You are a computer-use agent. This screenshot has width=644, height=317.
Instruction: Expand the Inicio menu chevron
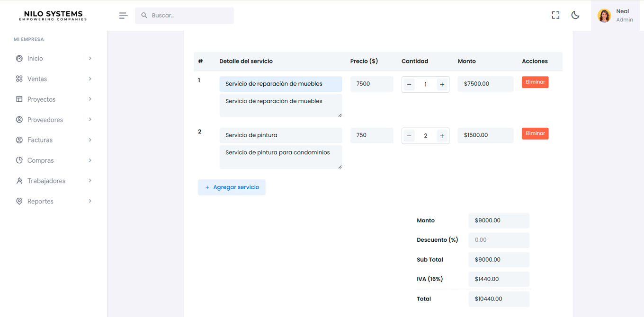pos(90,59)
